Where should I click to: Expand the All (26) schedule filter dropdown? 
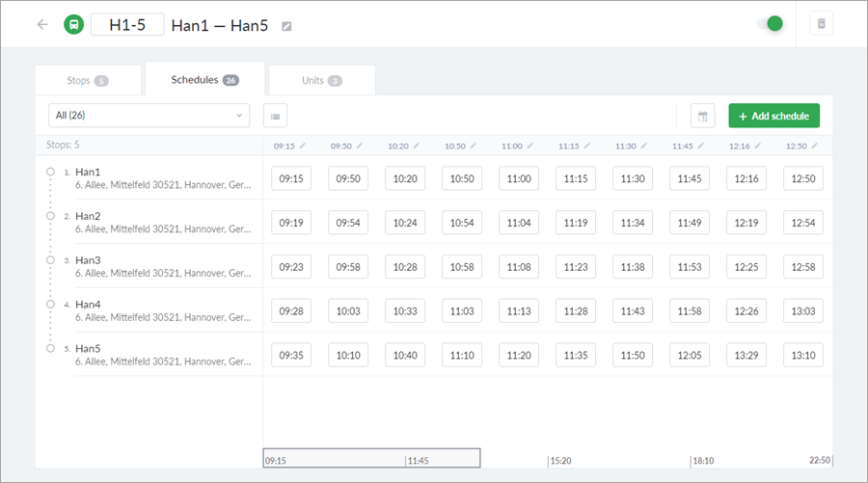[x=149, y=116]
